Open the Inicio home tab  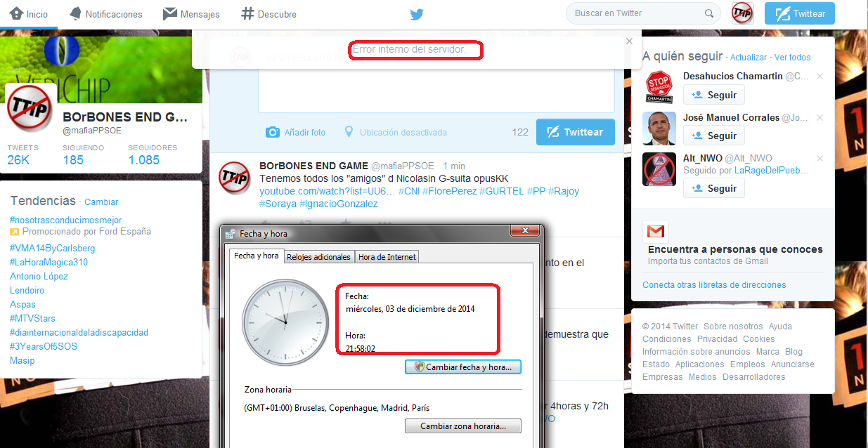point(30,14)
